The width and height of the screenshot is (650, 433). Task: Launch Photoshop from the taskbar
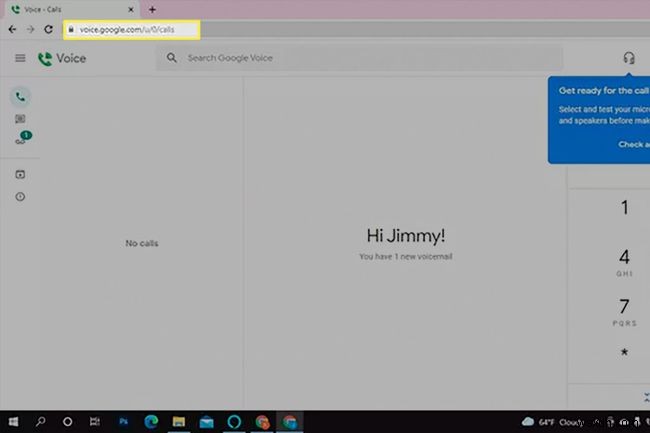point(124,422)
